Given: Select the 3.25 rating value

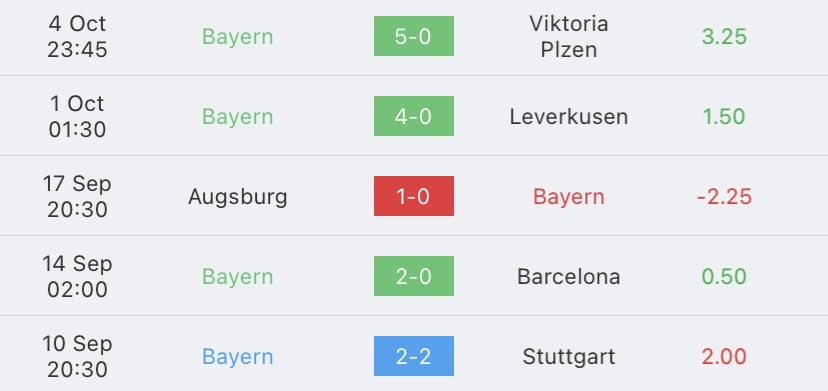Looking at the screenshot, I should point(724,36).
